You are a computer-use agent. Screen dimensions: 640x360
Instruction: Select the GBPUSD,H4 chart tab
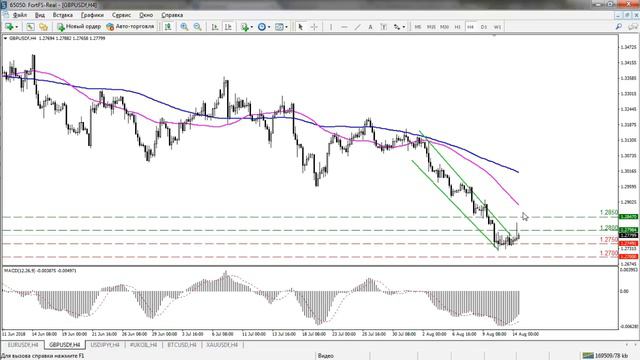64,345
